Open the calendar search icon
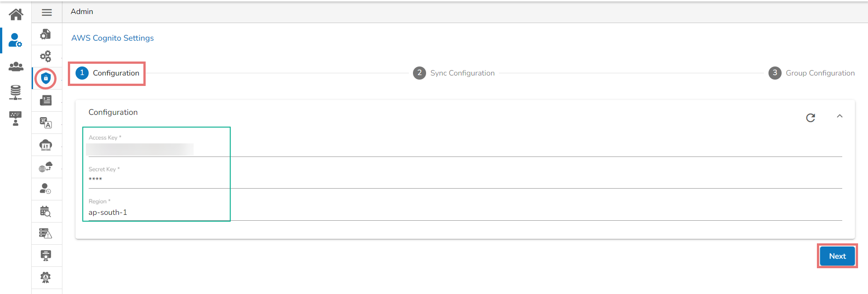The width and height of the screenshot is (868, 294). (46, 211)
